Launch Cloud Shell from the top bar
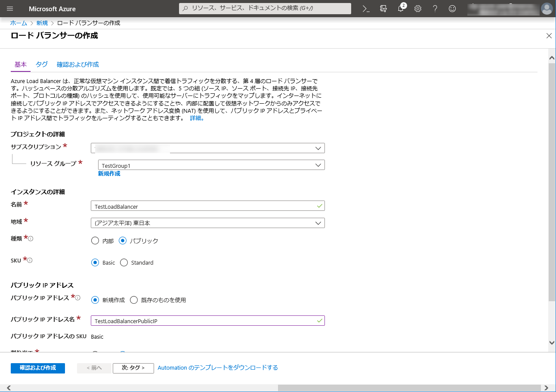 (x=366, y=9)
